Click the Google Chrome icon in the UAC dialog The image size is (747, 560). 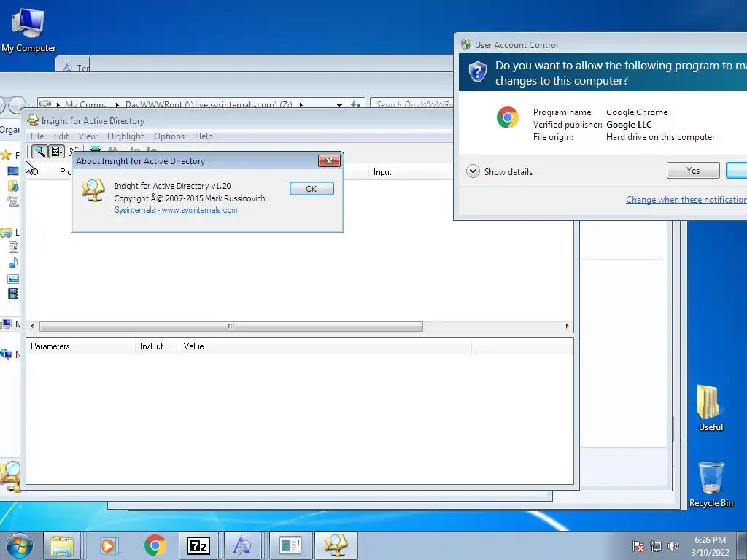coord(508,117)
